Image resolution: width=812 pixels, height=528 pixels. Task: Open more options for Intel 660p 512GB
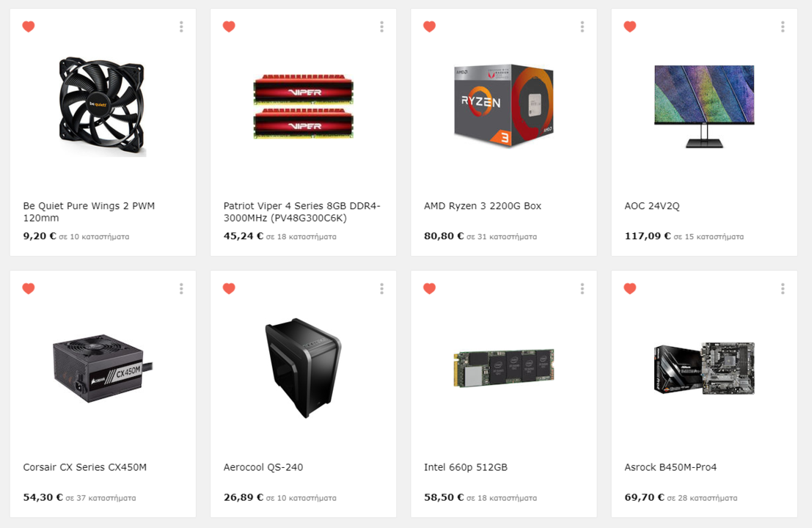582,289
